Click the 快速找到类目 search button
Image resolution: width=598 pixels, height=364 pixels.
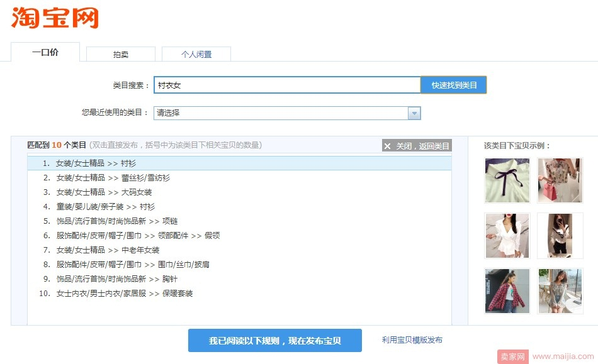click(x=453, y=85)
